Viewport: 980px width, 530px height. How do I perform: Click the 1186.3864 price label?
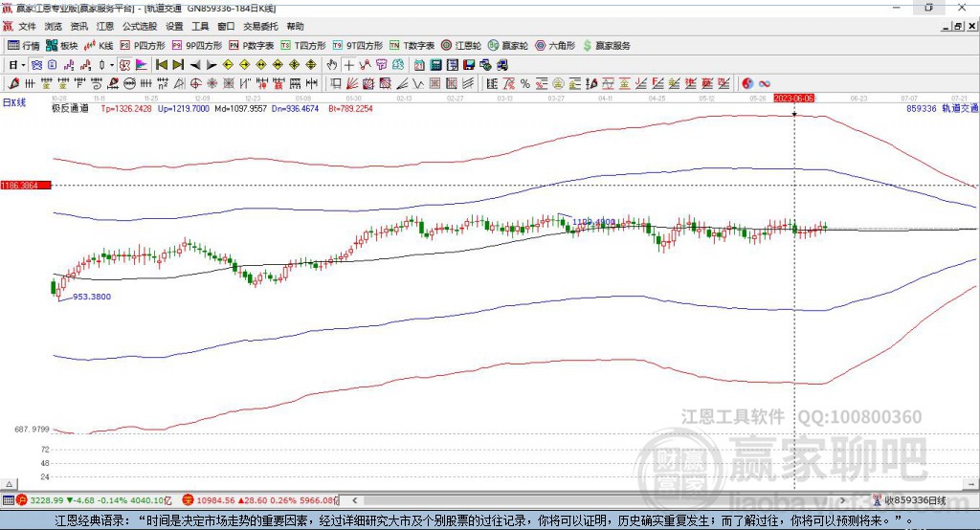(x=26, y=185)
